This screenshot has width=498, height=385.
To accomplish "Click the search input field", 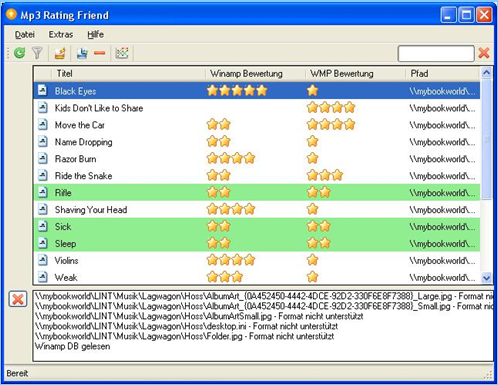I will 436,53.
